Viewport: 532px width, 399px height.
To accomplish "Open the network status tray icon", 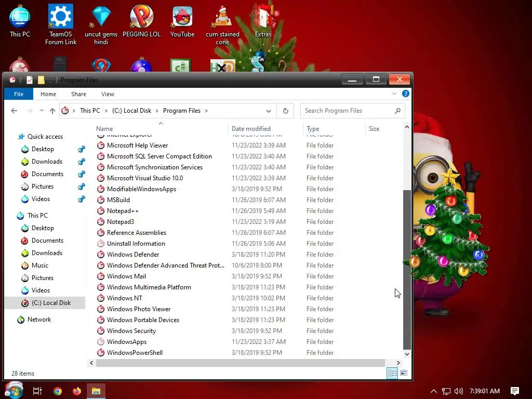I will (x=446, y=391).
